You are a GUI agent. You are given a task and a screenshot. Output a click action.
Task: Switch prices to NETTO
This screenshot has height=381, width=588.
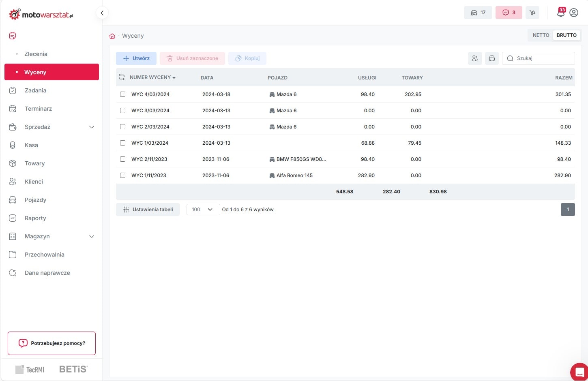click(541, 35)
